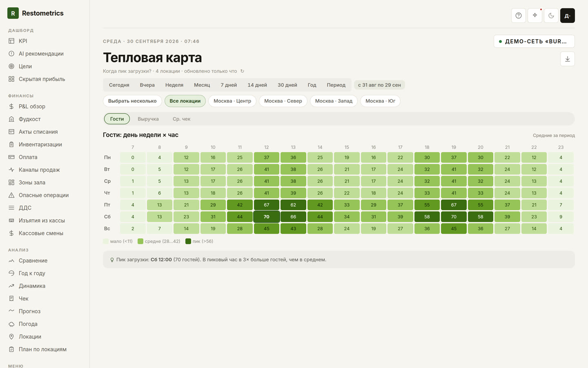Viewport: 588px width, 368px height.
Task: Click the Кассовые смены dollar icon
Action: tap(11, 233)
